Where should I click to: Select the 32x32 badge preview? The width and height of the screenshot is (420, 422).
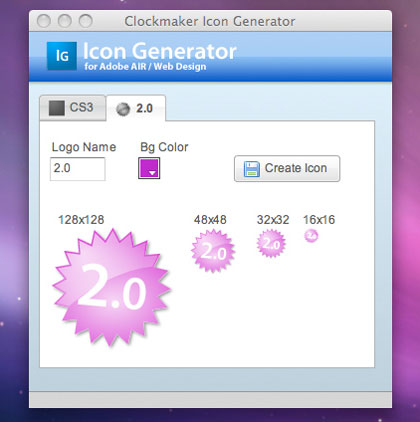271,244
